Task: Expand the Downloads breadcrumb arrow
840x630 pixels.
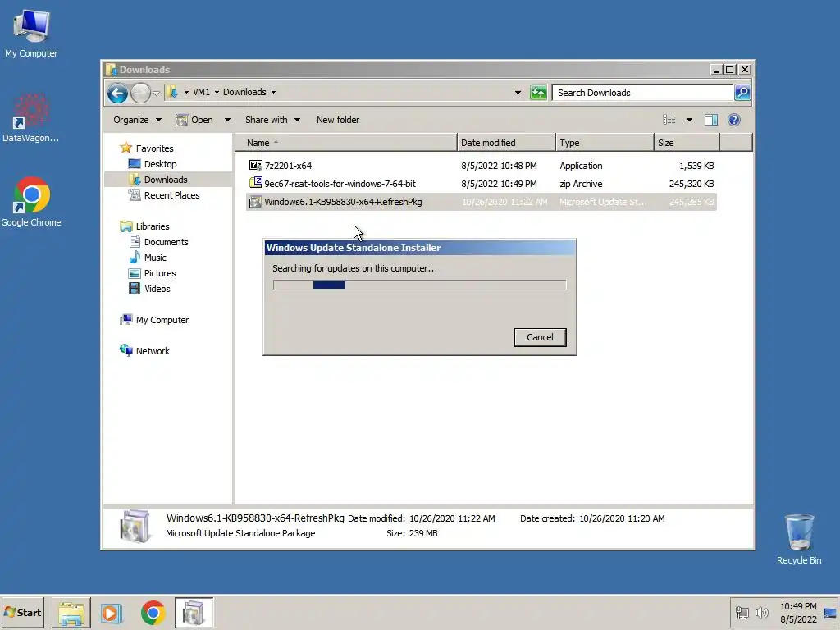Action: (273, 92)
